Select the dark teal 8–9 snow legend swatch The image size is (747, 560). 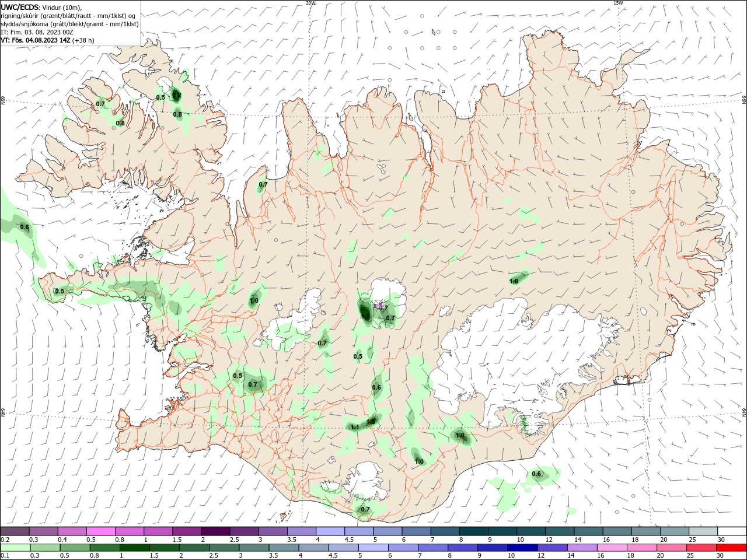(473, 531)
